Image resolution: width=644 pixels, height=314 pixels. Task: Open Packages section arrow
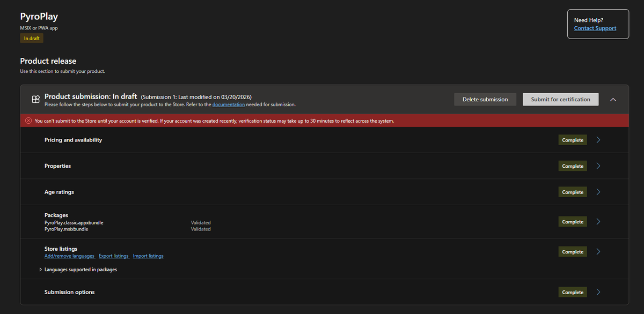pyautogui.click(x=598, y=221)
